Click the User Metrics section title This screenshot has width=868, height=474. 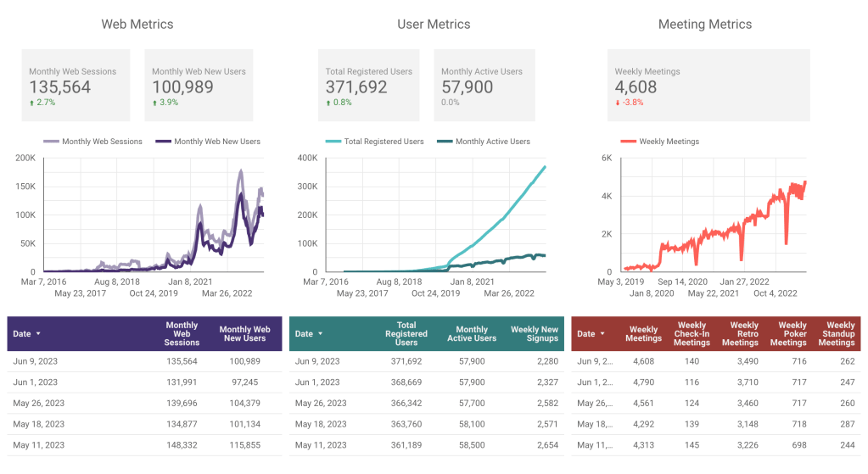[x=434, y=25]
